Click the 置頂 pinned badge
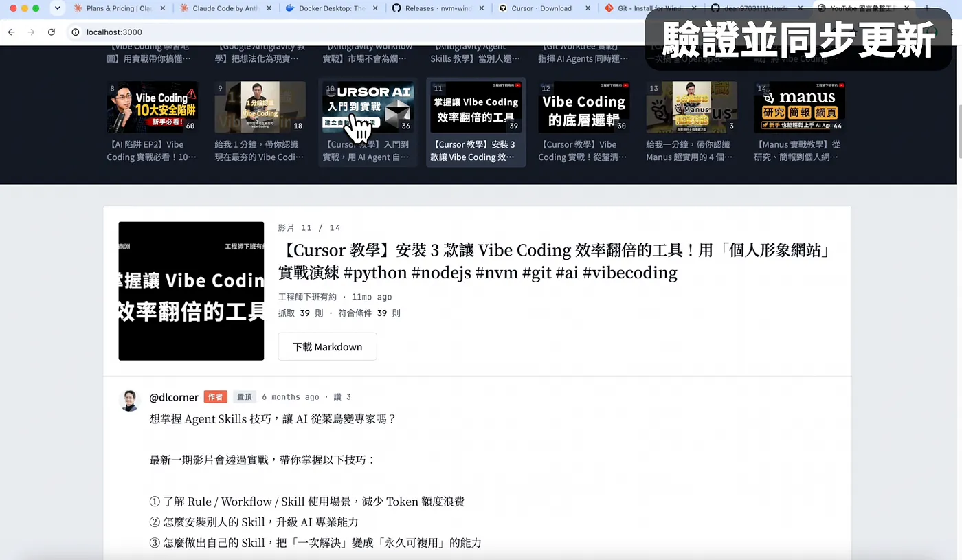The image size is (962, 560). coord(245,397)
